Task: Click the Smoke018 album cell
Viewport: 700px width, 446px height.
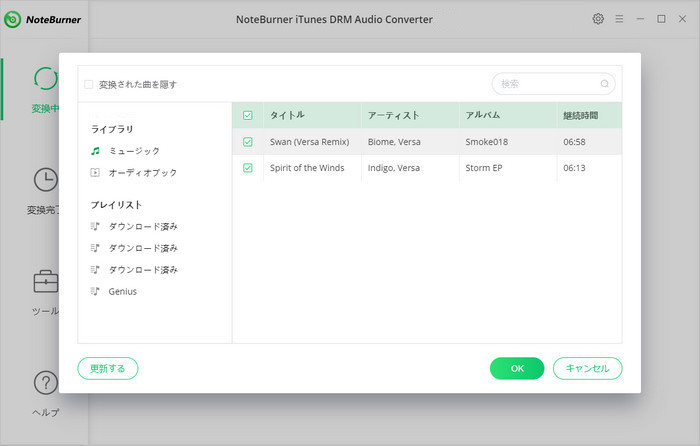Action: click(508, 142)
